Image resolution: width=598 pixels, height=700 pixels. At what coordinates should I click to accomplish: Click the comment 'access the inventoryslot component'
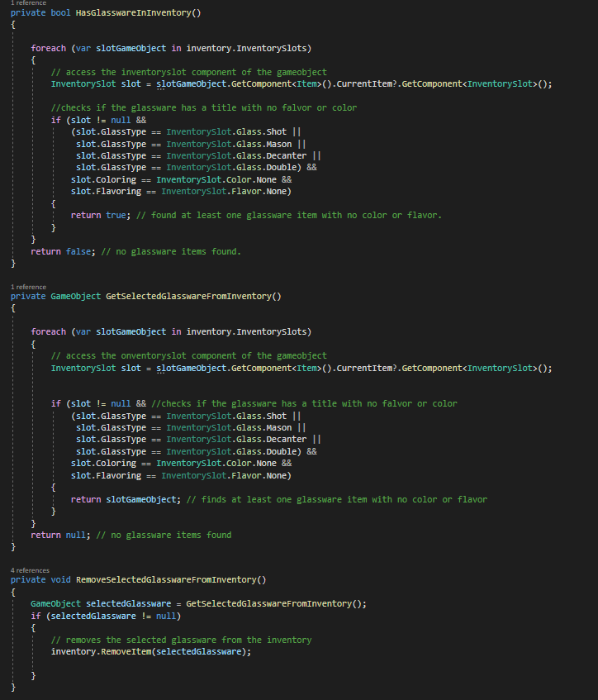[x=189, y=72]
